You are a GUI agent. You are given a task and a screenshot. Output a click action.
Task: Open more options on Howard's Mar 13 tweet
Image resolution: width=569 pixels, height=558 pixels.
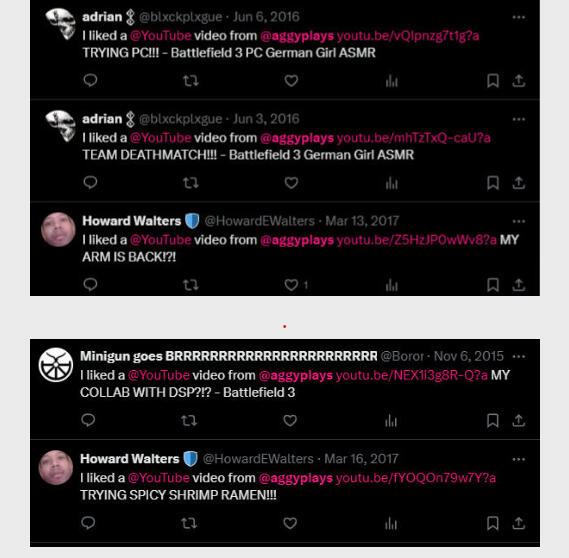pos(519,221)
